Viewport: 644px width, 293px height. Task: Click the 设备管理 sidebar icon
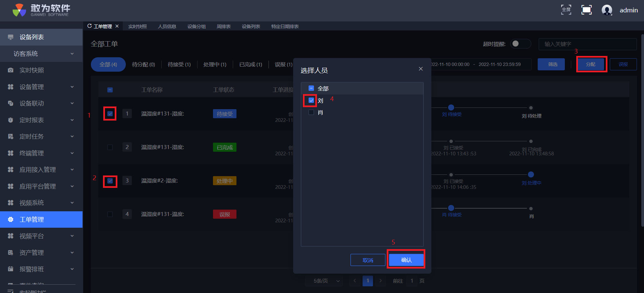(x=11, y=87)
